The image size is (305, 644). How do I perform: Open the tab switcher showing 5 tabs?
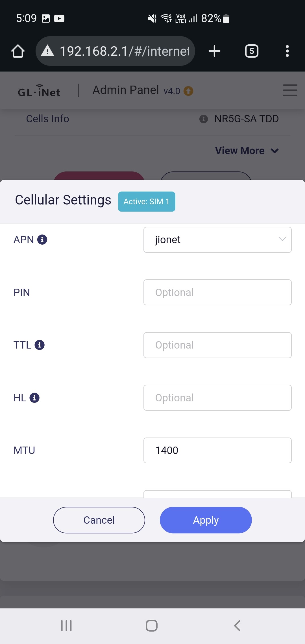coord(251,51)
